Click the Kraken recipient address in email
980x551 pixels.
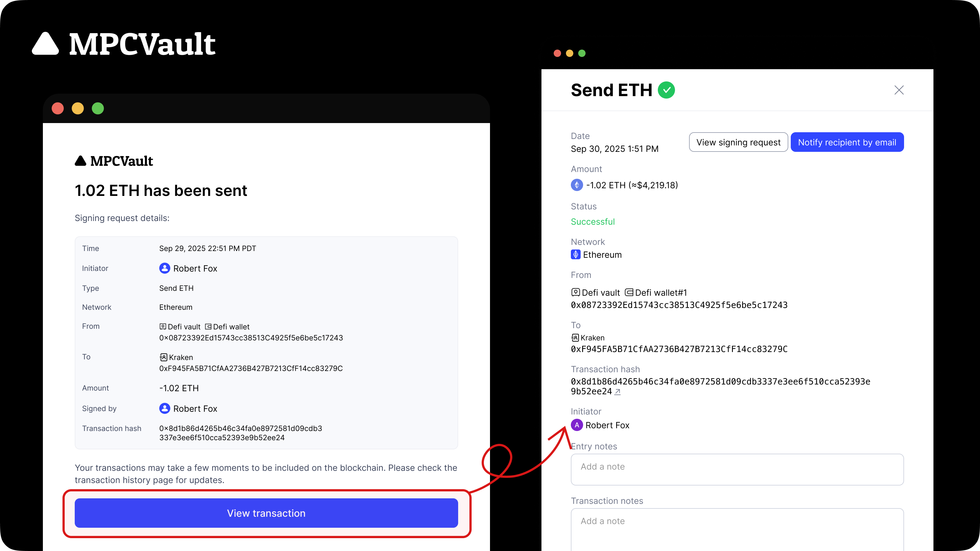coord(251,369)
